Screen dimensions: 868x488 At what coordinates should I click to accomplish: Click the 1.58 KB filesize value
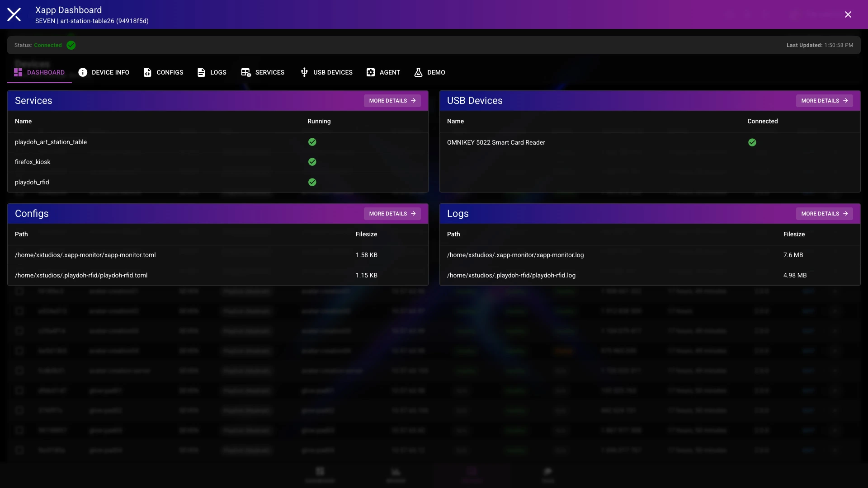(367, 255)
